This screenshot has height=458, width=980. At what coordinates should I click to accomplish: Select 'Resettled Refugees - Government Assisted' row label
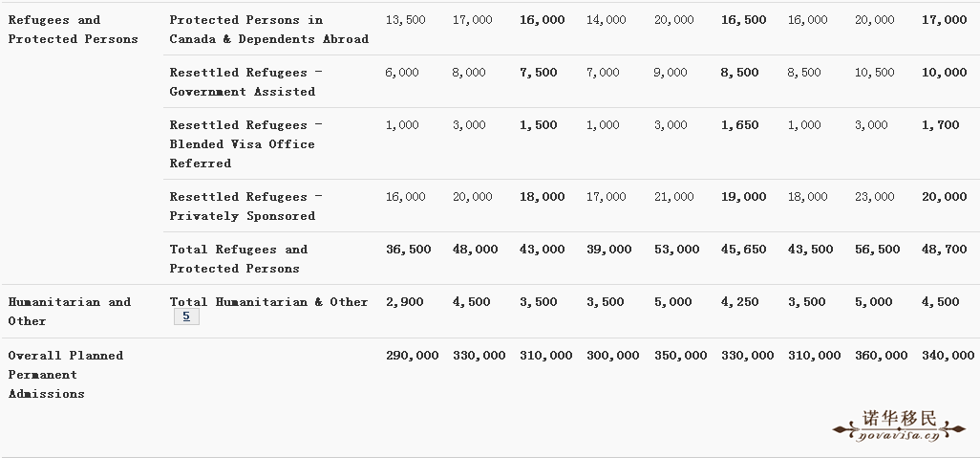(x=246, y=82)
